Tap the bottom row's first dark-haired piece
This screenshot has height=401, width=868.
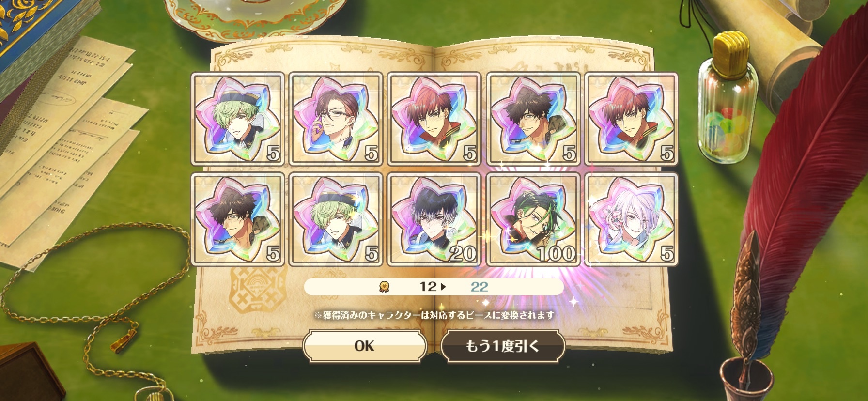point(237,219)
